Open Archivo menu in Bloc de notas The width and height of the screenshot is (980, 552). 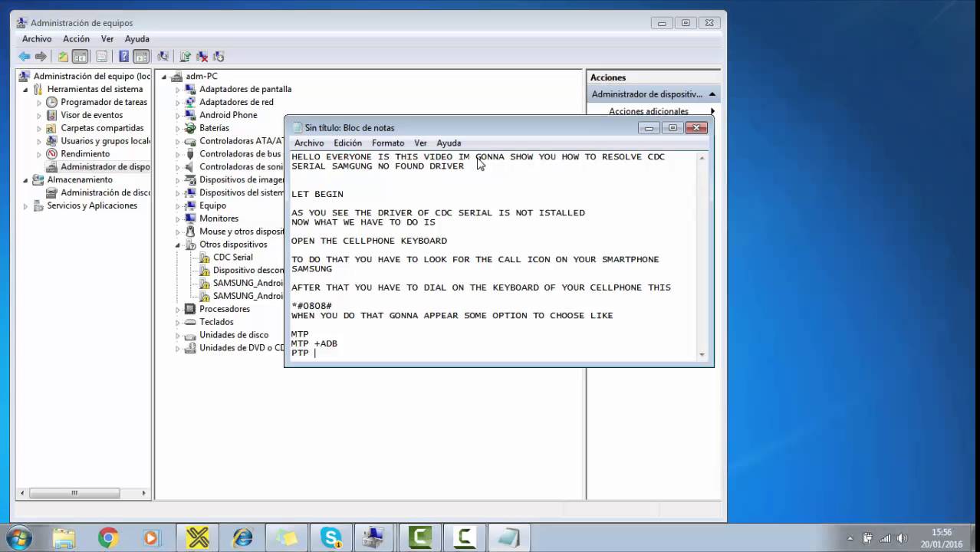[x=309, y=143]
